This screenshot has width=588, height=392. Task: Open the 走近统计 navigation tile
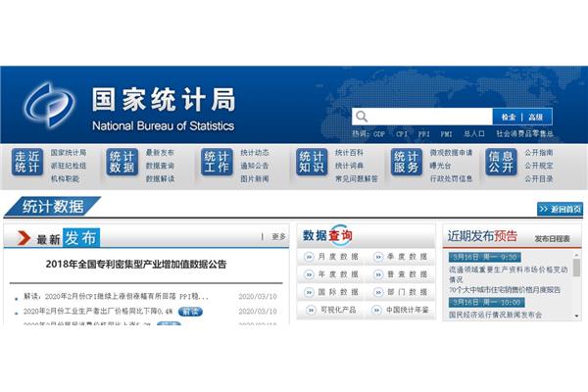click(x=27, y=162)
